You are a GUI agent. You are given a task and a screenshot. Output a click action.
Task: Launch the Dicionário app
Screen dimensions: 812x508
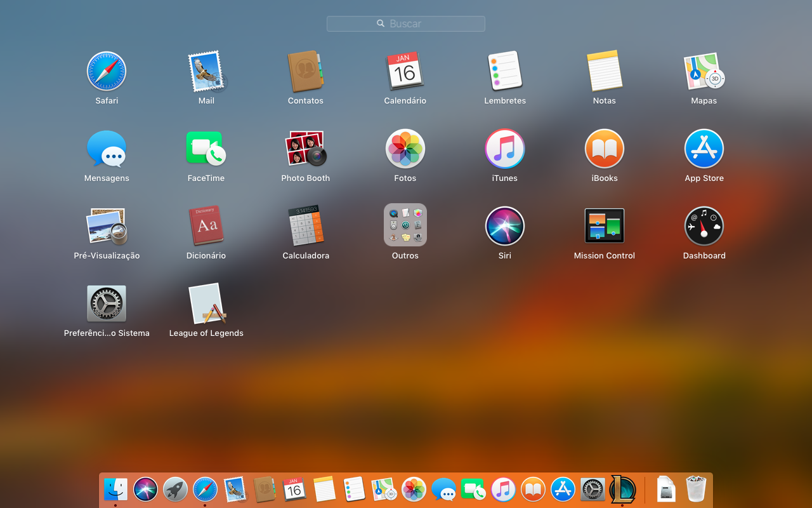pos(206,226)
